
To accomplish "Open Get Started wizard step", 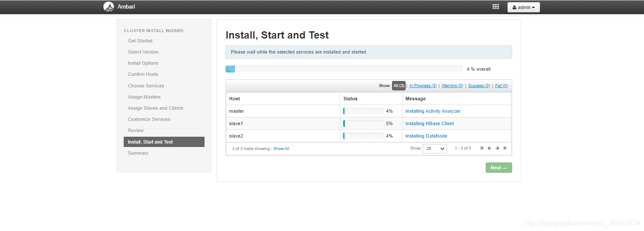I will tap(140, 41).
